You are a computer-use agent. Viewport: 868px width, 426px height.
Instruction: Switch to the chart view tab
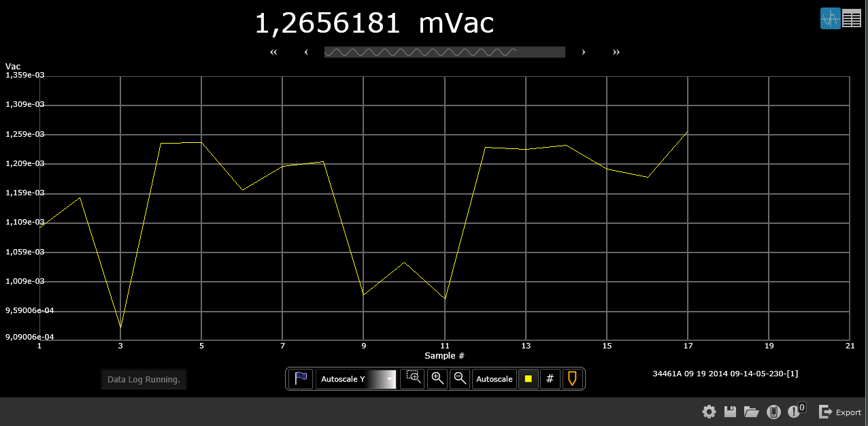tap(831, 18)
